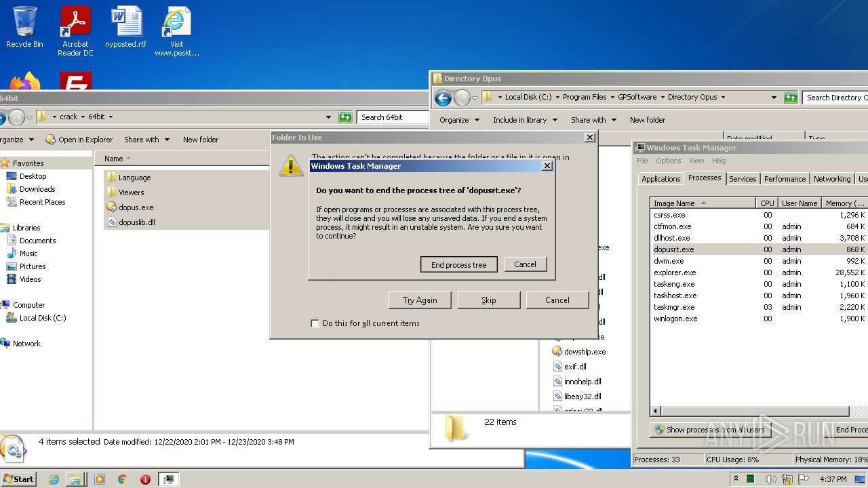Click refresh icon in Directory Opus address bar
This screenshot has height=488, width=868.
[791, 98]
